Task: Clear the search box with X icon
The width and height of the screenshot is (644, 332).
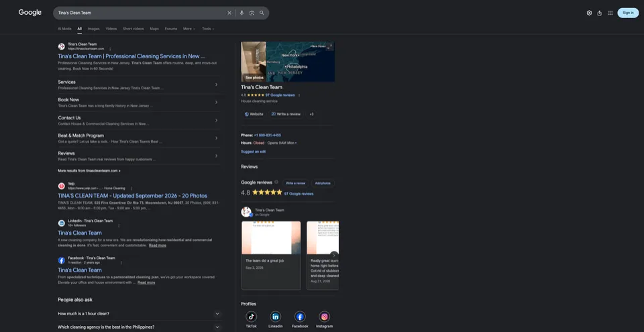Action: tap(229, 13)
